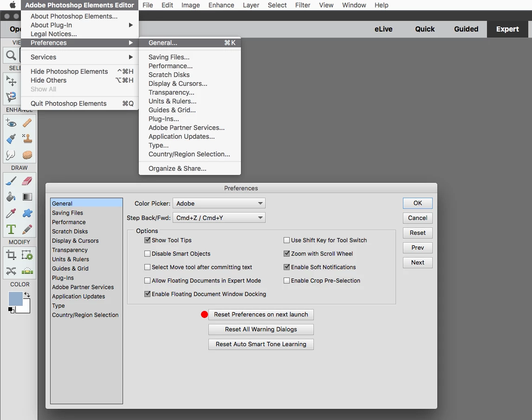Image resolution: width=532 pixels, height=420 pixels.
Task: Select the Magnetic Lasso tool
Action: click(11, 97)
